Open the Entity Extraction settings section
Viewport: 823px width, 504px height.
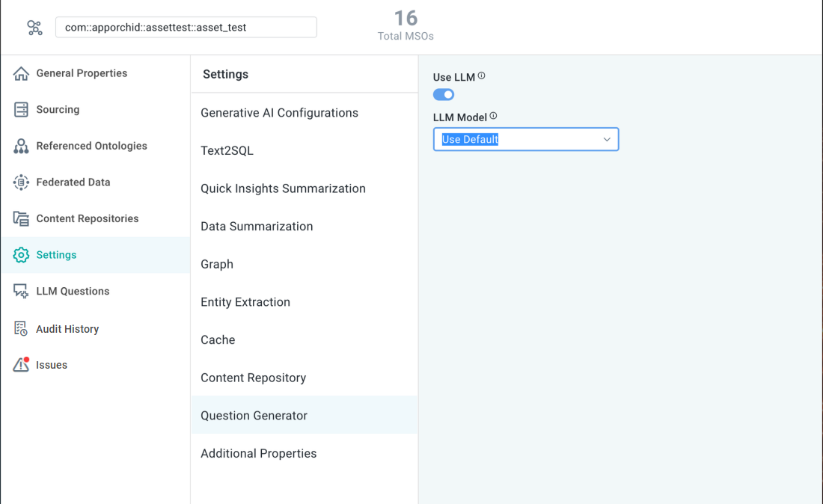pyautogui.click(x=245, y=302)
